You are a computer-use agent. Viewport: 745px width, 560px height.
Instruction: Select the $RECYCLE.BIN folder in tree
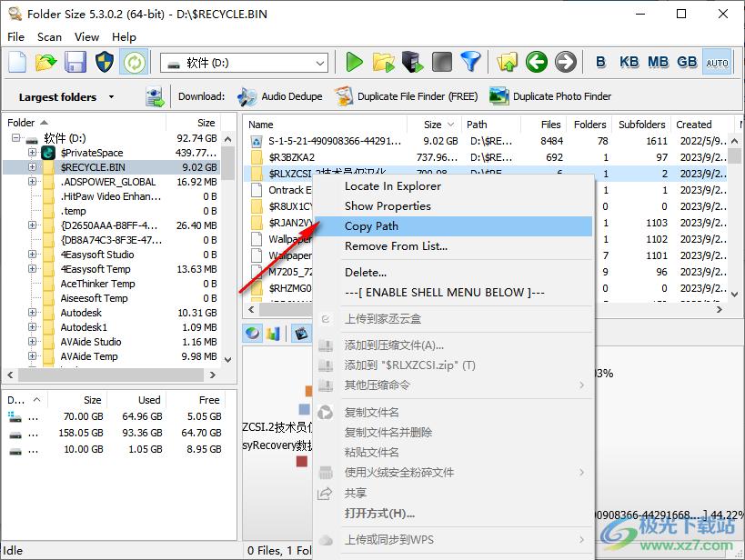point(92,167)
